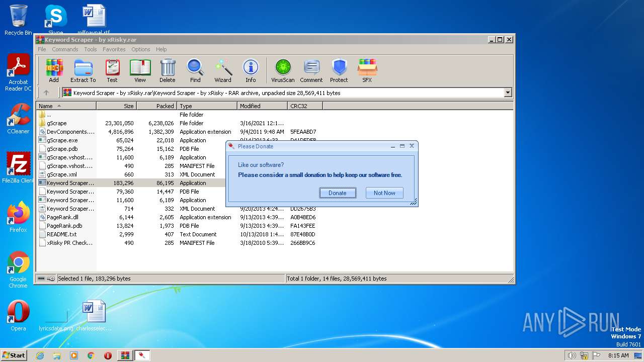Open the Opera desktop icon
The image size is (644, 362).
[x=18, y=316]
